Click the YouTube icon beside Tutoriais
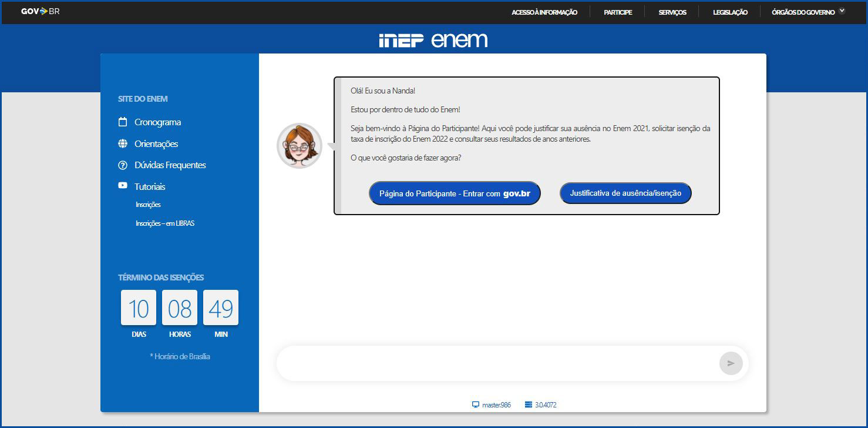Viewport: 868px width, 428px height. click(123, 186)
